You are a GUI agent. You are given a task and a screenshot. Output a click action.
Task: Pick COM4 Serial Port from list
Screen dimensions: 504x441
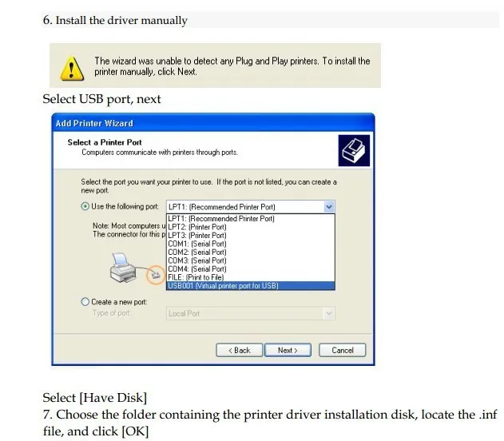[251, 268]
